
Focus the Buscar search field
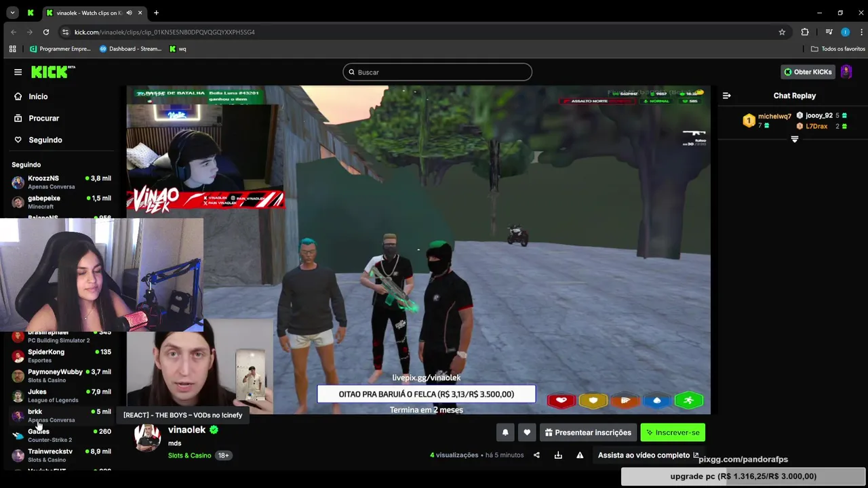[x=437, y=72]
